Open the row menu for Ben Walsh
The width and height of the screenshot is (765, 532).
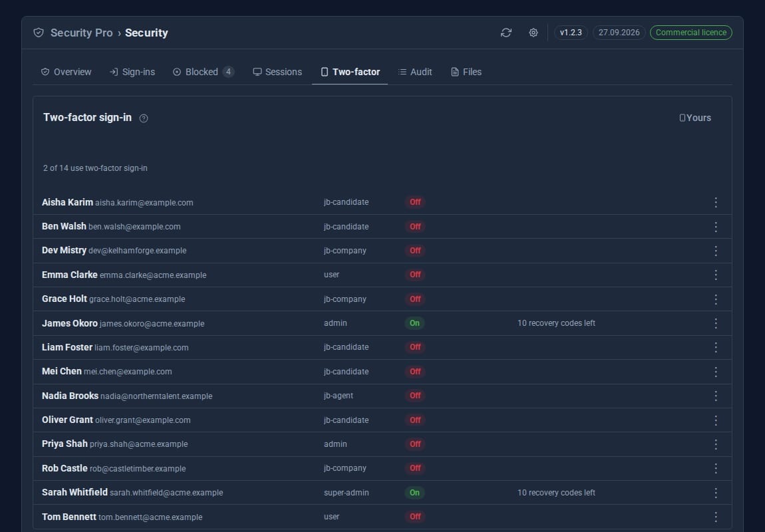[716, 227]
